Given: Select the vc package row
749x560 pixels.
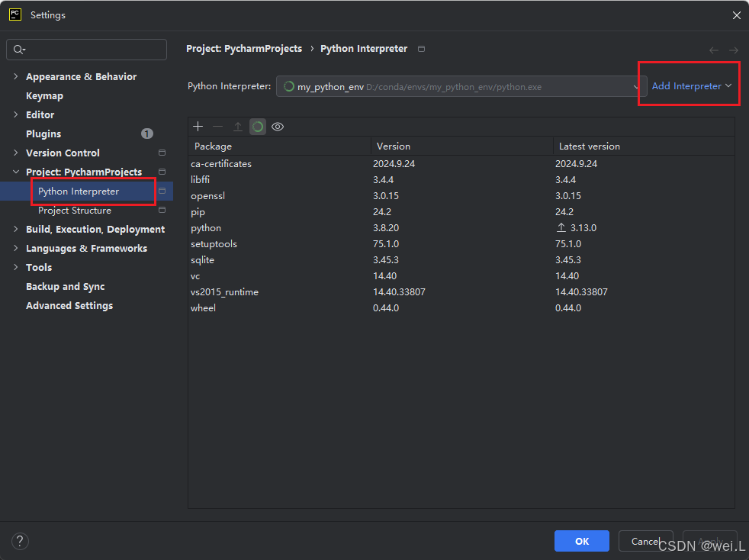Looking at the screenshot, I should click(461, 275).
